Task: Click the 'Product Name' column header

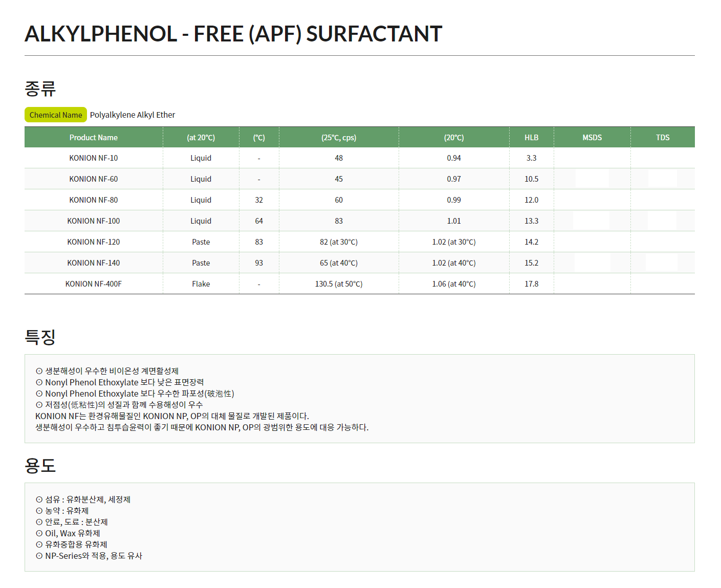Action: coord(94,137)
